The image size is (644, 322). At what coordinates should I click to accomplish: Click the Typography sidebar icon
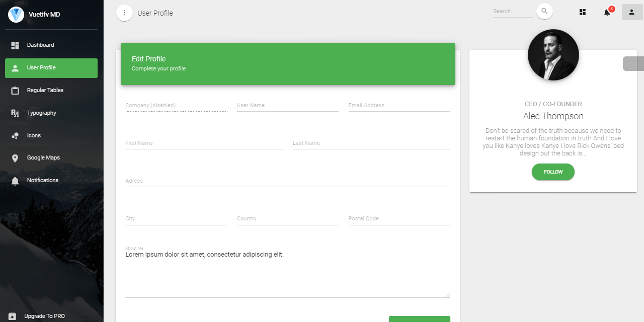pos(15,113)
